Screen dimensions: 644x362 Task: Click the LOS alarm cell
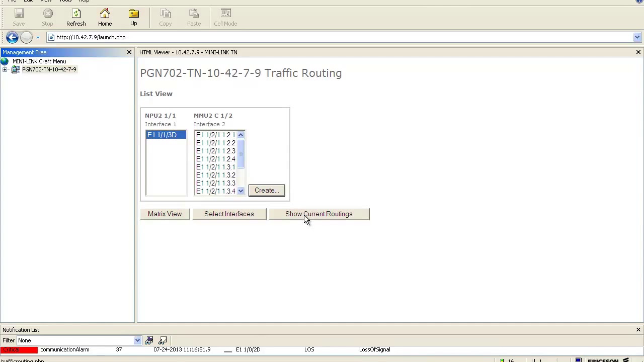(x=309, y=349)
